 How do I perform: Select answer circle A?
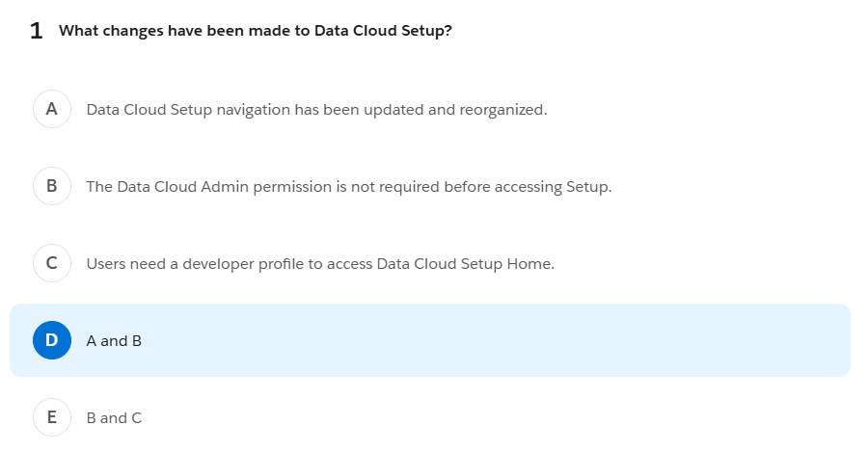coord(51,109)
